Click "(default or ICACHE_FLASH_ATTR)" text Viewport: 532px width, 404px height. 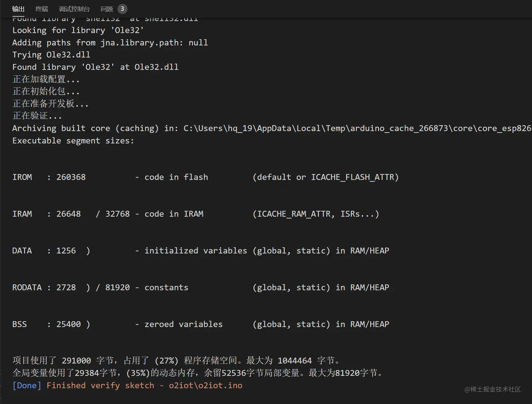[326, 177]
